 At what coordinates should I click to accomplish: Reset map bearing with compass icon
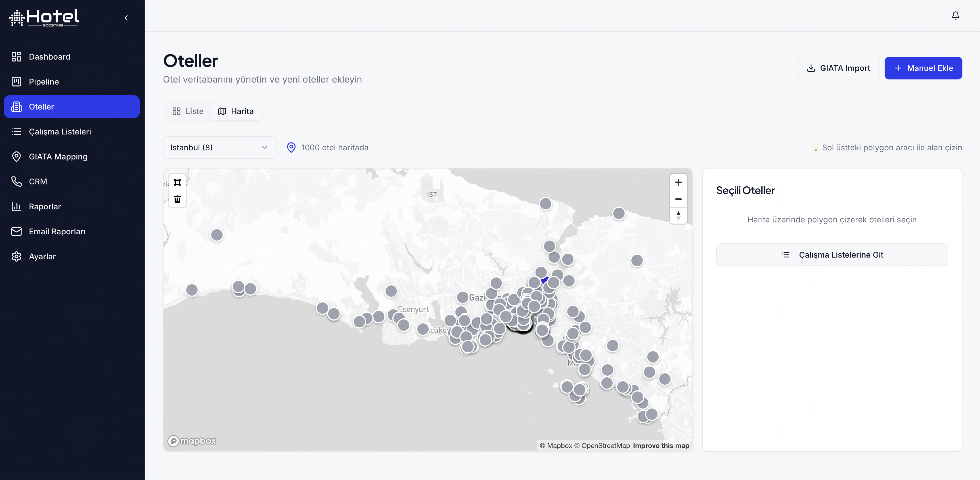(678, 216)
